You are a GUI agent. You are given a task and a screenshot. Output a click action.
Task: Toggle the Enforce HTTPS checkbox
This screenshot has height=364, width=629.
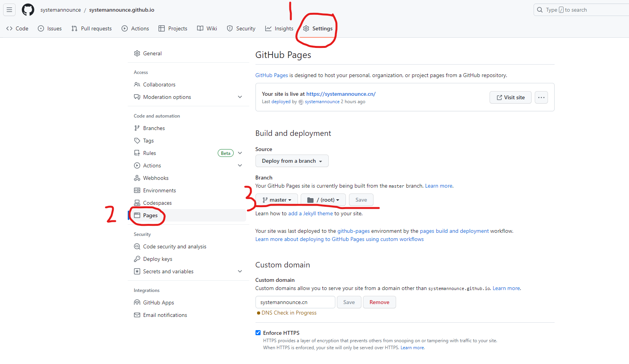click(x=258, y=333)
